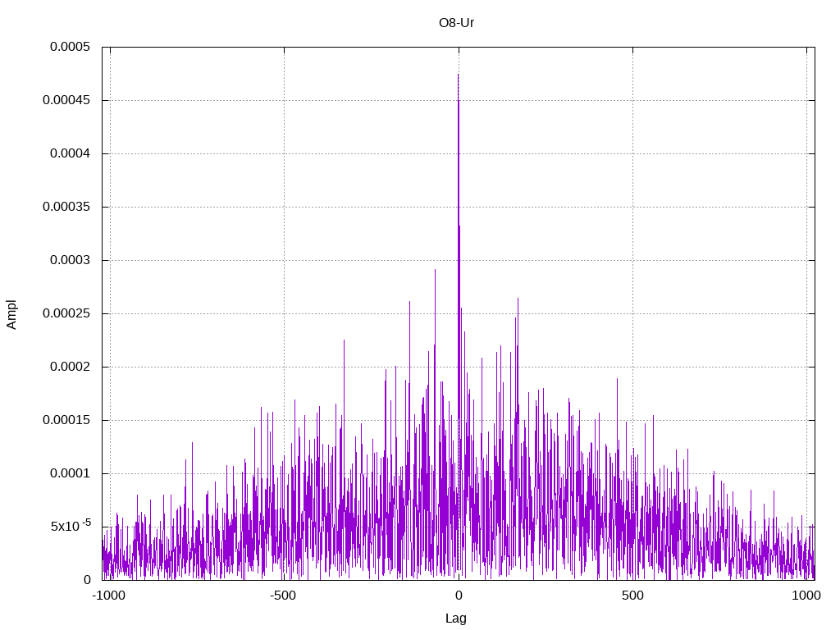Click the 0.00015 y-axis tick label
Viewport: 840px width, 630px height.
(x=66, y=420)
